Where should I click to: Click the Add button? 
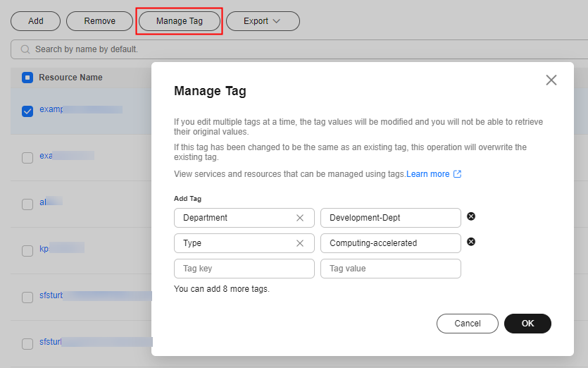point(35,21)
